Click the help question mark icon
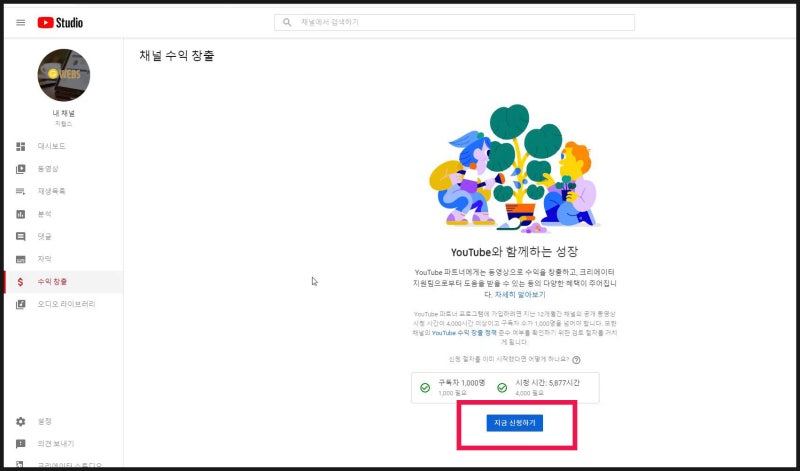The width and height of the screenshot is (800, 471). (576, 360)
